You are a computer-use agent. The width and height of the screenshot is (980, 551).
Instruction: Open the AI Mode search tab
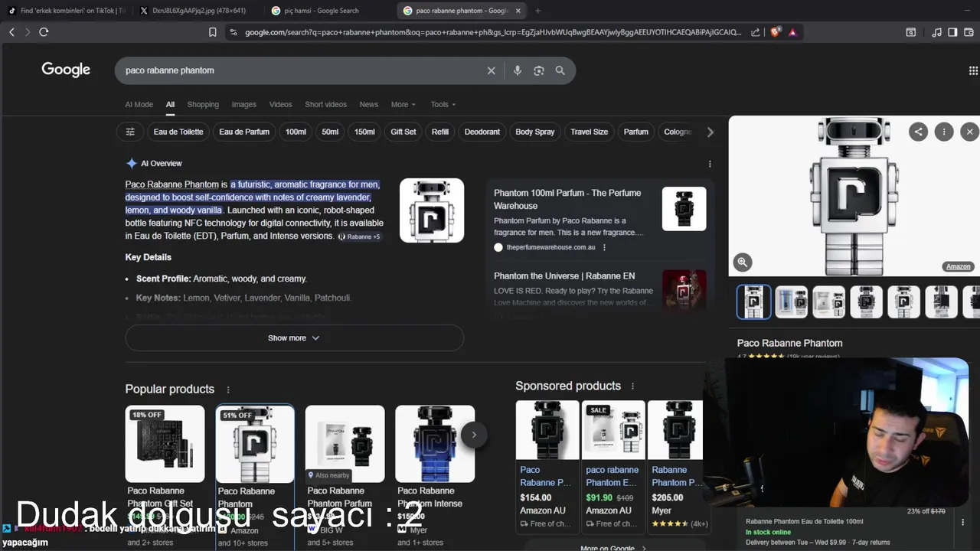coord(139,104)
